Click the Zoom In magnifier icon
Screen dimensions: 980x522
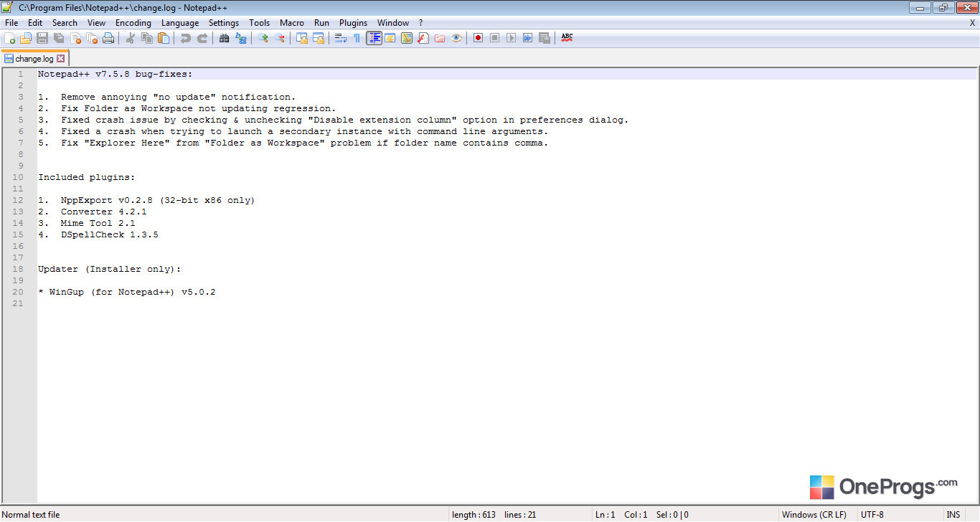coord(263,38)
